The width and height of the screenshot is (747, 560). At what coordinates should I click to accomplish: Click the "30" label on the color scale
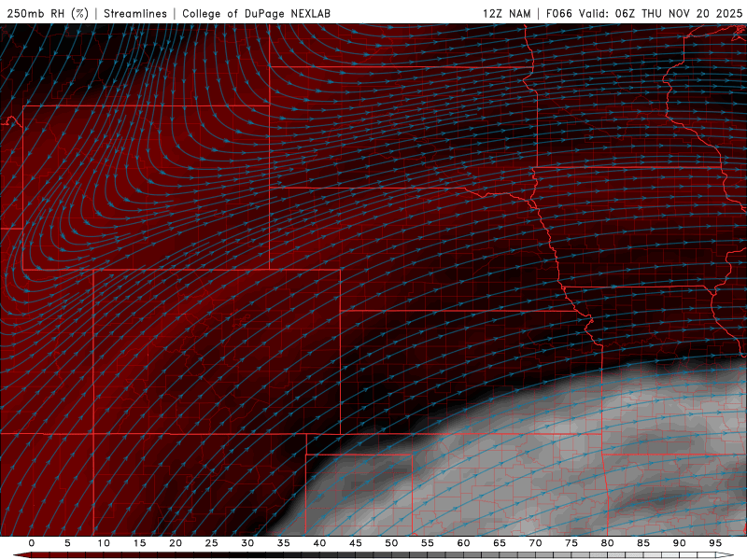coord(247,543)
